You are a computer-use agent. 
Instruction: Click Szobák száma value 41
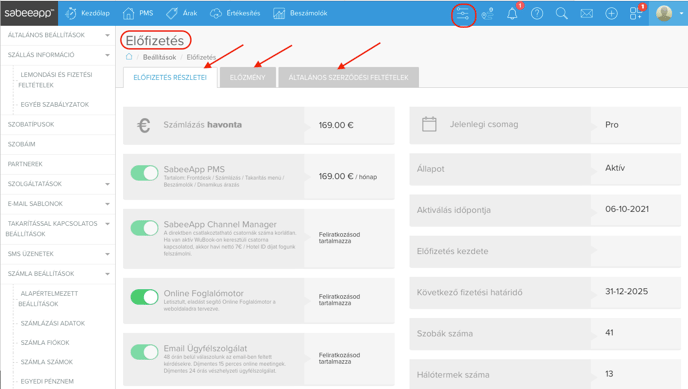pyautogui.click(x=609, y=333)
